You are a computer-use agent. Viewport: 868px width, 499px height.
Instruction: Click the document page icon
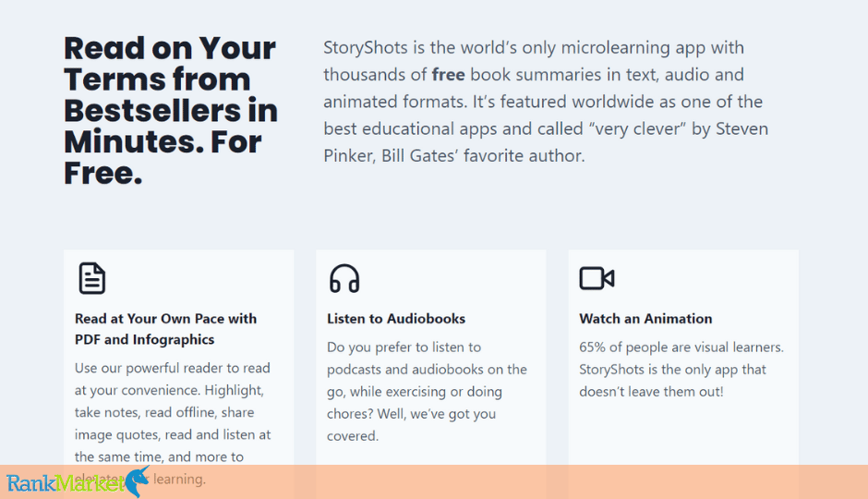pos(92,278)
